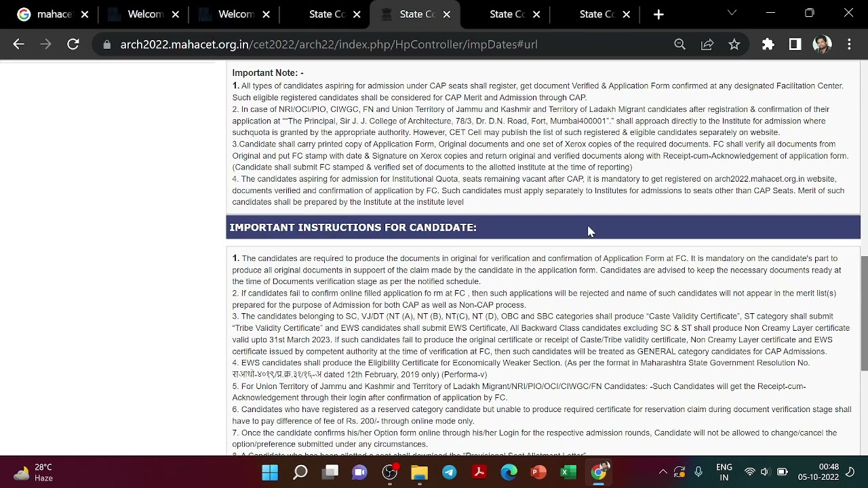The width and height of the screenshot is (868, 488).
Task: Open the Teams Chat taskbar icon
Action: 359,472
